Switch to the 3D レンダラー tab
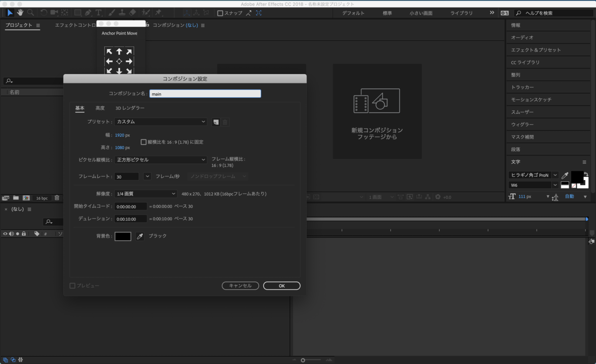Image resolution: width=596 pixels, height=364 pixels. [x=130, y=108]
